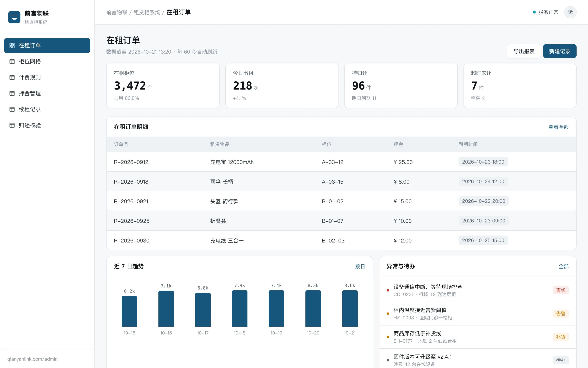This screenshot has height=368, width=588.
Task: Open the 待归还 96 stat card
Action: point(401,85)
